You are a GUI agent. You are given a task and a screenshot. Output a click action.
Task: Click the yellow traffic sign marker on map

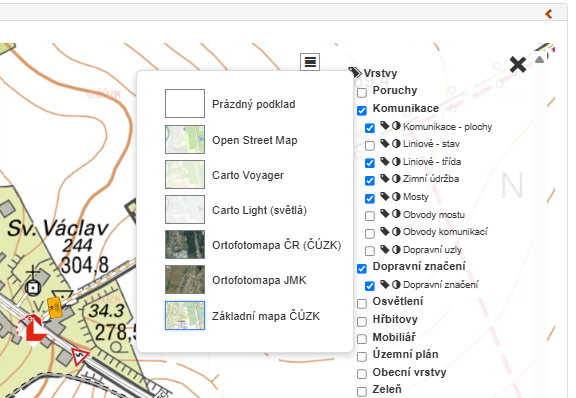(x=55, y=307)
